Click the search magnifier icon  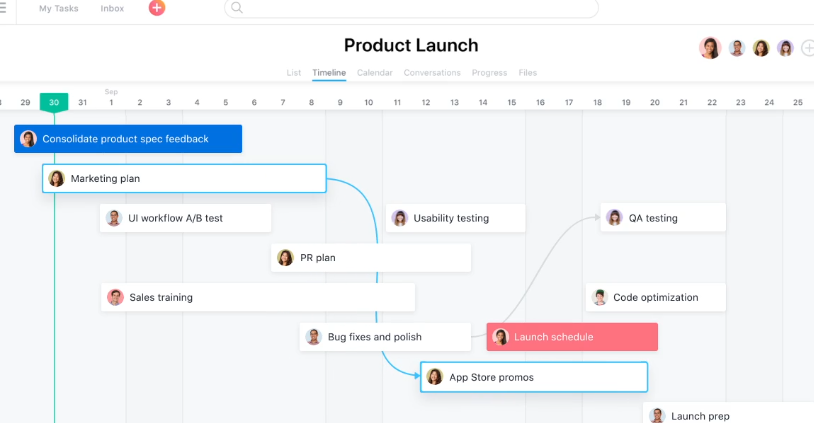click(237, 8)
